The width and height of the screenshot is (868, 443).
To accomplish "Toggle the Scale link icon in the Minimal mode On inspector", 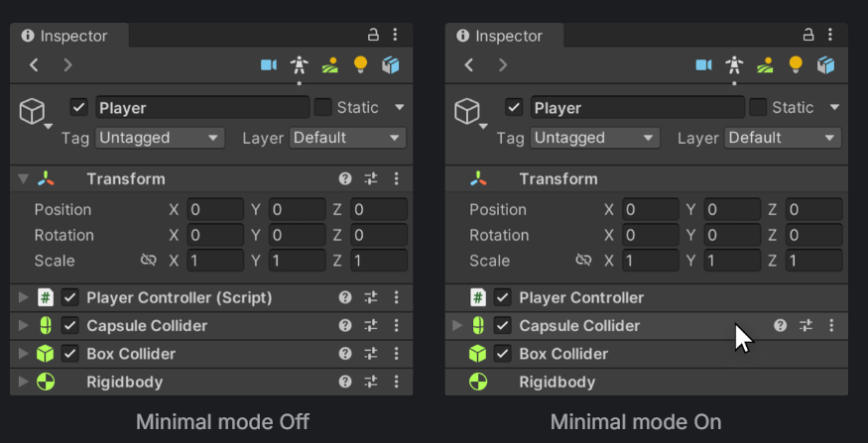I will click(x=584, y=261).
